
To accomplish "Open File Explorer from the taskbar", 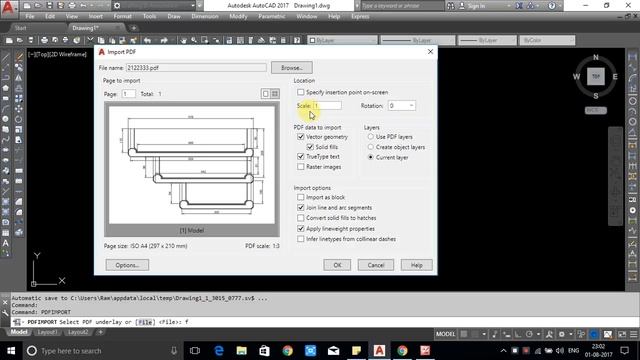I will click(x=242, y=350).
